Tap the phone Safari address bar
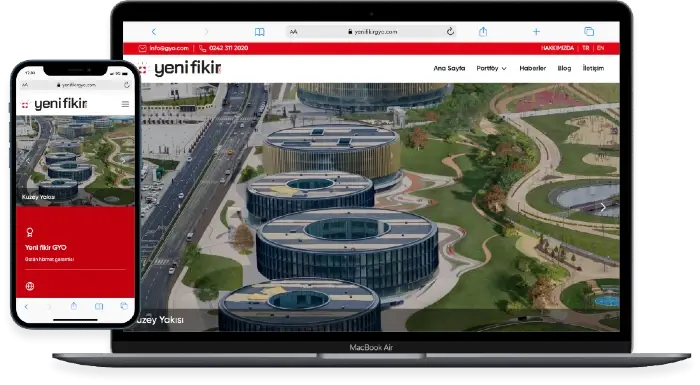The height and width of the screenshot is (385, 700). pyautogui.click(x=75, y=85)
